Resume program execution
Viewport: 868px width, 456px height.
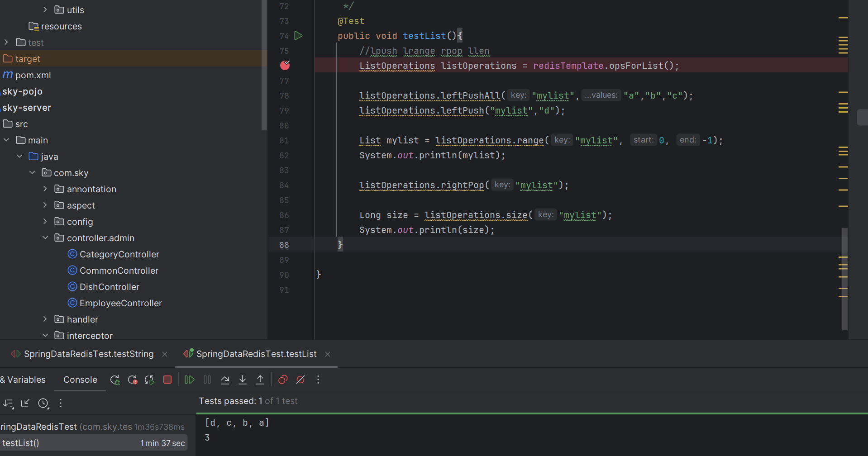click(190, 380)
